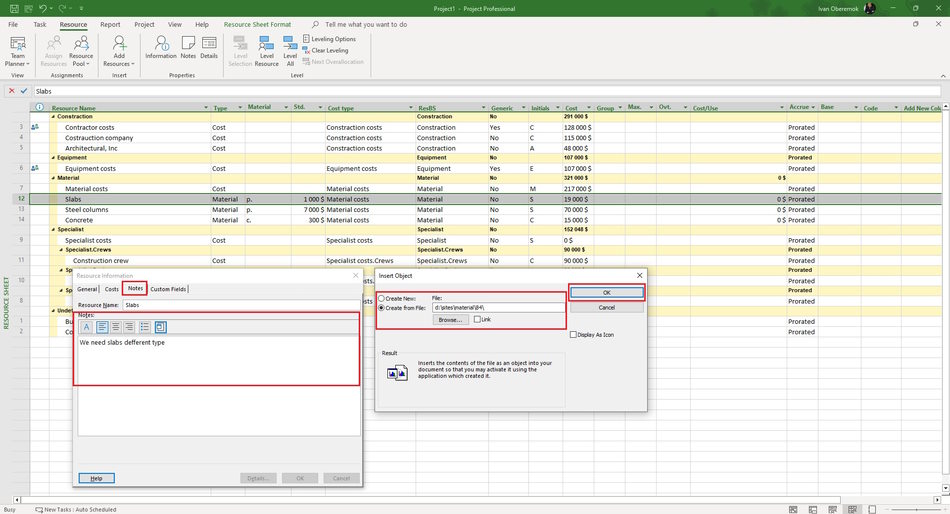The height and width of the screenshot is (514, 950).
Task: Enable the Display As Icon checkbox
Action: [573, 335]
